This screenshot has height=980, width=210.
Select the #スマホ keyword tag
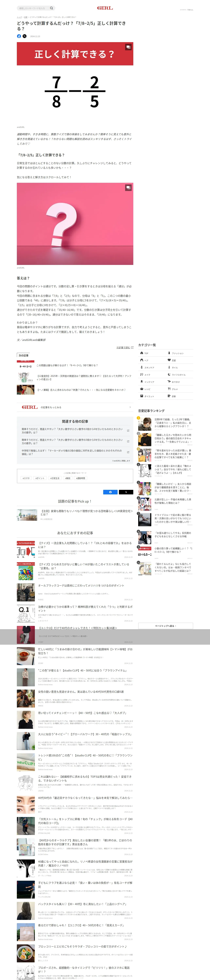pos(26,478)
